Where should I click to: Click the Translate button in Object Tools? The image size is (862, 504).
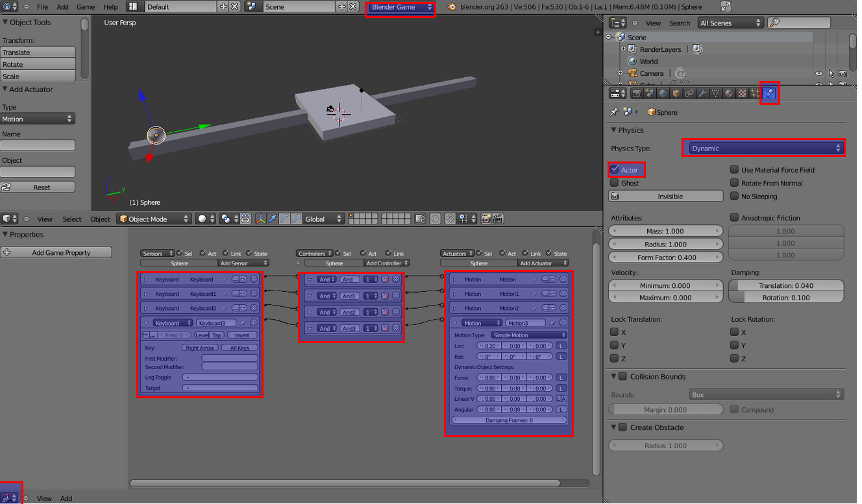[38, 53]
